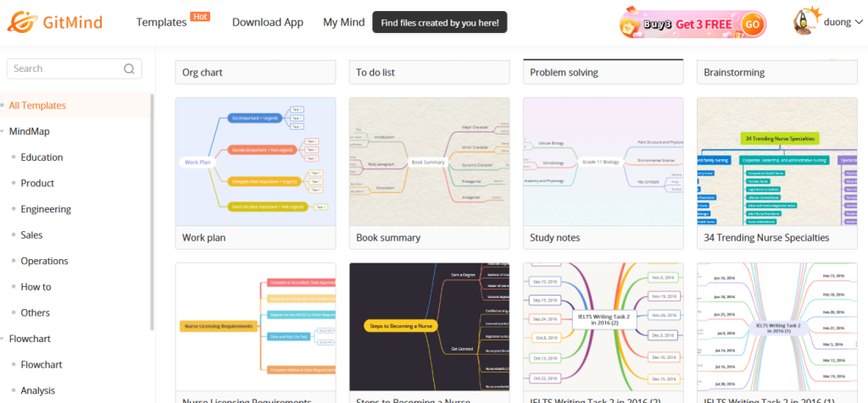Select the Others subcategory
This screenshot has height=403, width=868.
[36, 313]
